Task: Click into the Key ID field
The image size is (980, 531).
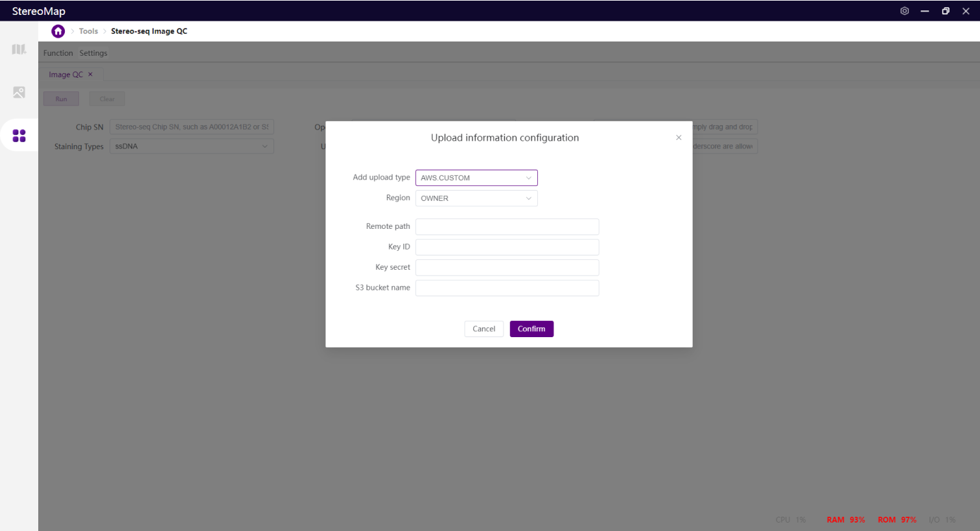Action: [x=507, y=247]
